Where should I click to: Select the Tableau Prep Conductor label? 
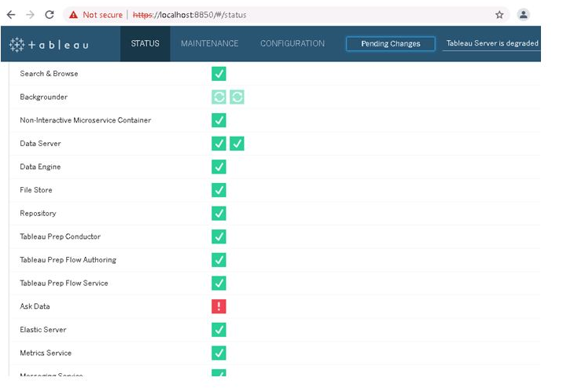coord(60,236)
